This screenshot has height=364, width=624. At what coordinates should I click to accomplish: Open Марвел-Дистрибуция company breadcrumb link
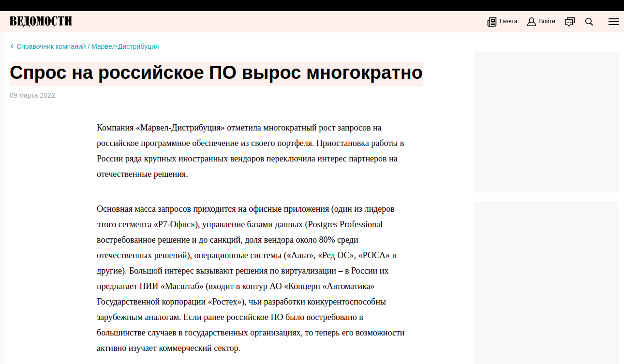tap(125, 47)
